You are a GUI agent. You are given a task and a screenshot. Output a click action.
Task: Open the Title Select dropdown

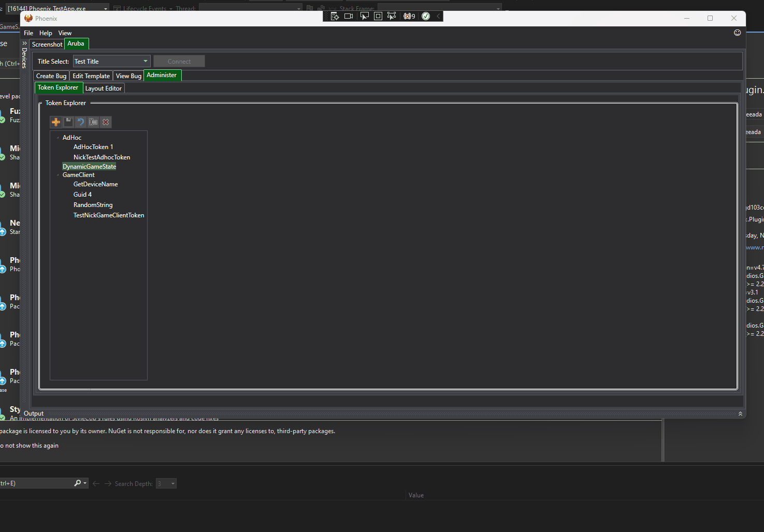coord(145,61)
